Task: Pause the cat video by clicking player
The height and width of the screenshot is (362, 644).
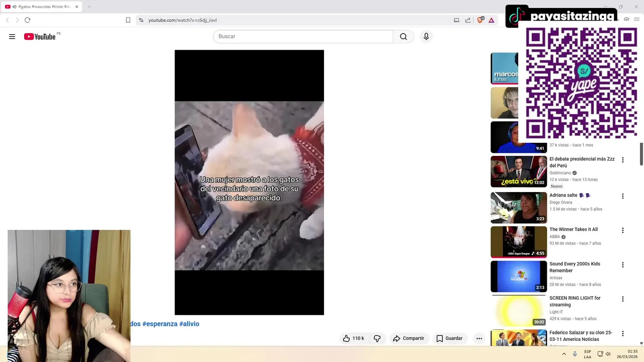Action: [249, 182]
